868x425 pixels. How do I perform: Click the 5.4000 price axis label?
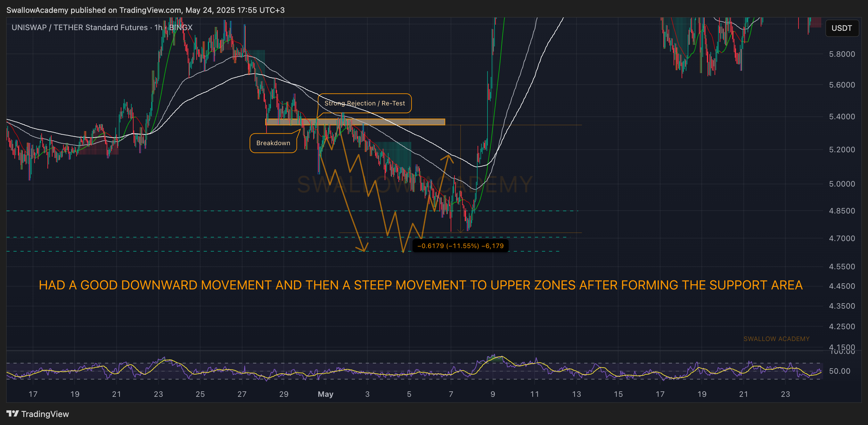coord(842,117)
